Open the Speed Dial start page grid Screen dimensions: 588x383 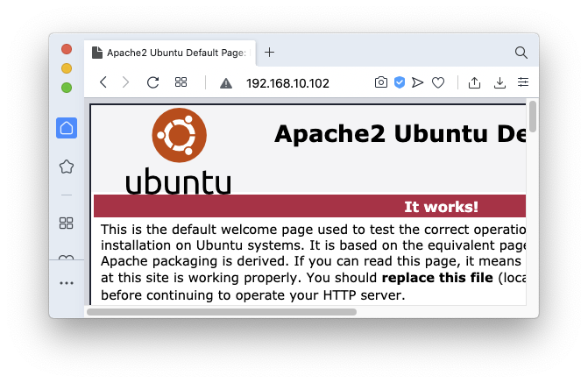(181, 82)
